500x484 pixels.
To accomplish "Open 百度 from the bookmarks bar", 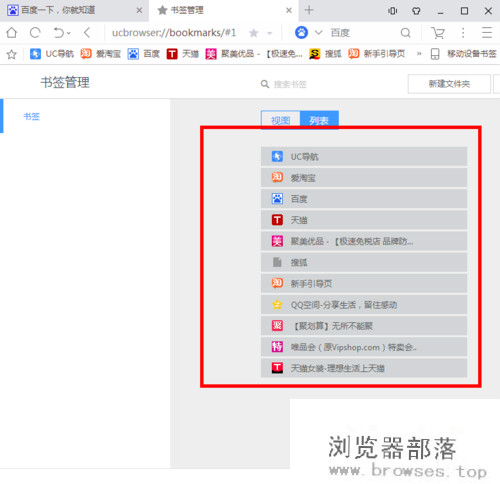I will click(144, 54).
